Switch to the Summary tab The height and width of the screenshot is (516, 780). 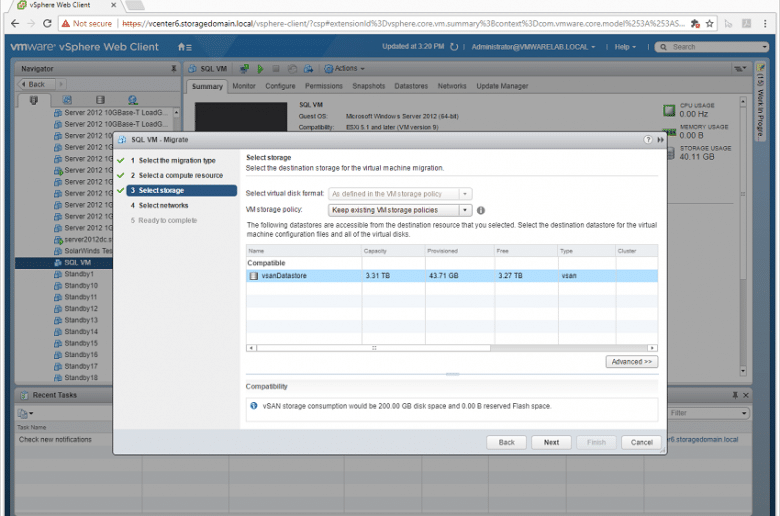pyautogui.click(x=207, y=87)
